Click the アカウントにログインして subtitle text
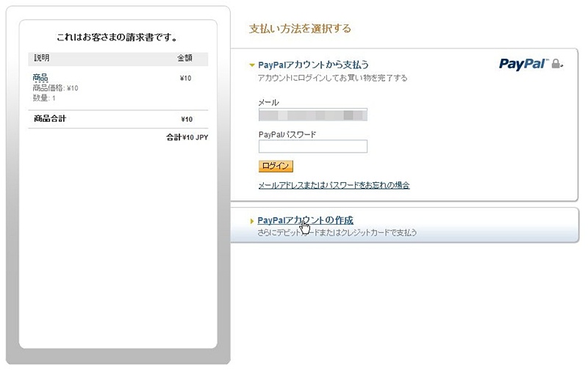588x370 pixels. [x=332, y=78]
